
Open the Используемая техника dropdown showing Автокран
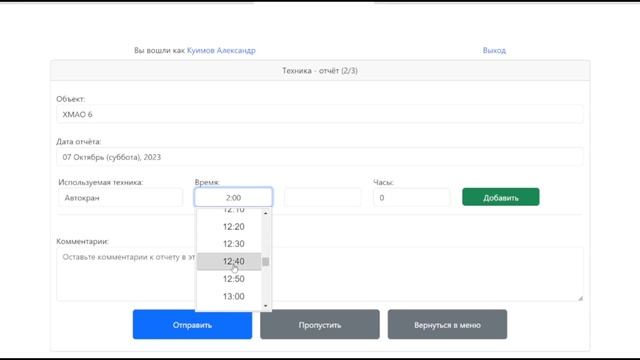(120, 198)
